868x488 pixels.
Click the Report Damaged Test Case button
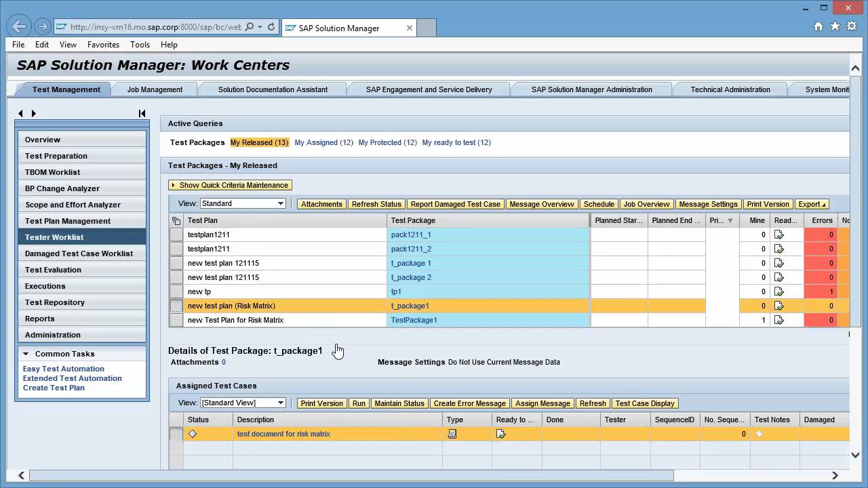pos(455,204)
